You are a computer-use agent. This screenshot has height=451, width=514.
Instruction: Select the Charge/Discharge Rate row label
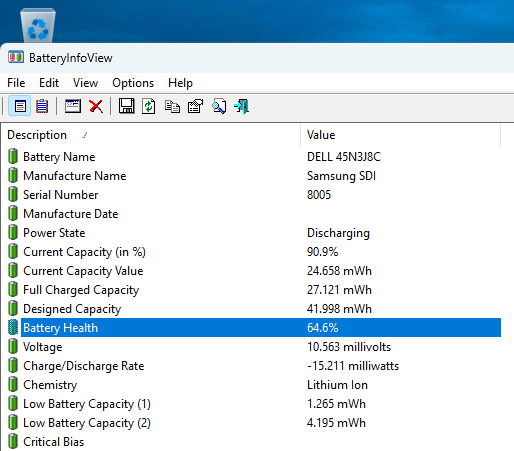tap(84, 366)
